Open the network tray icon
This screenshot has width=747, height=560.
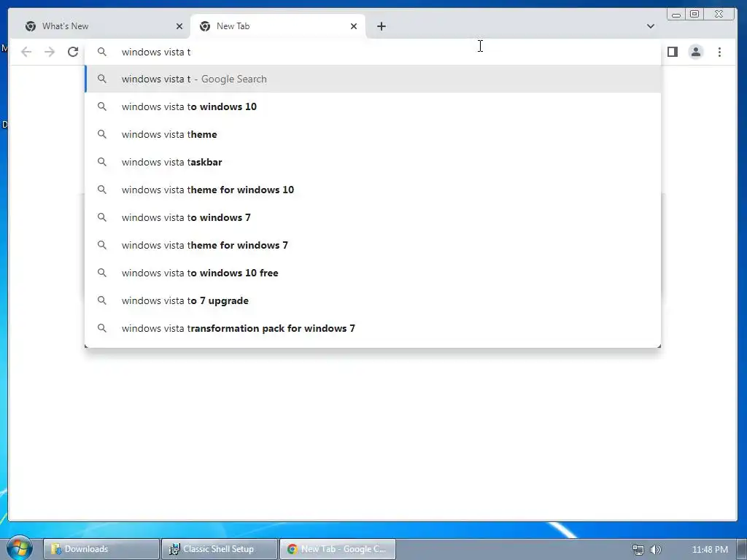tap(638, 550)
